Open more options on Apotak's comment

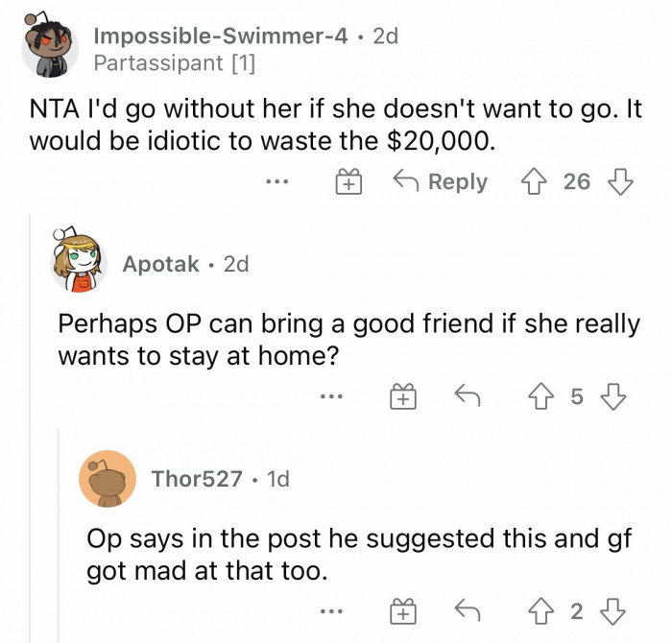333,396
